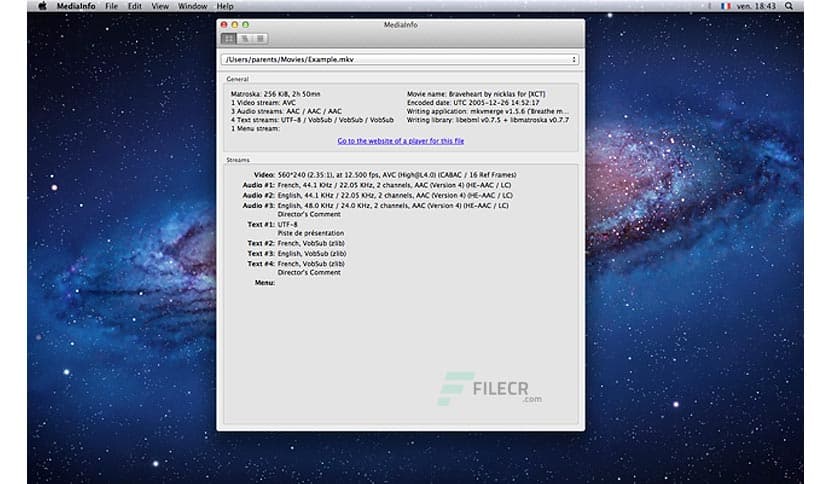
Task: Minimize the MediaInfo window
Action: coord(235,25)
